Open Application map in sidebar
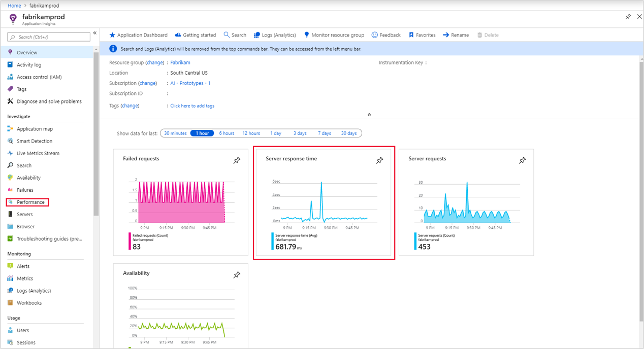 point(35,129)
